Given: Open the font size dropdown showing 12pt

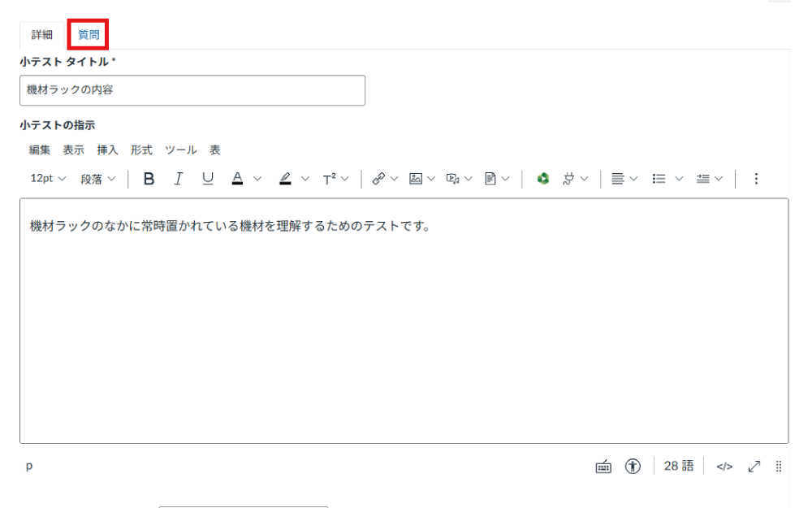Looking at the screenshot, I should 46,178.
